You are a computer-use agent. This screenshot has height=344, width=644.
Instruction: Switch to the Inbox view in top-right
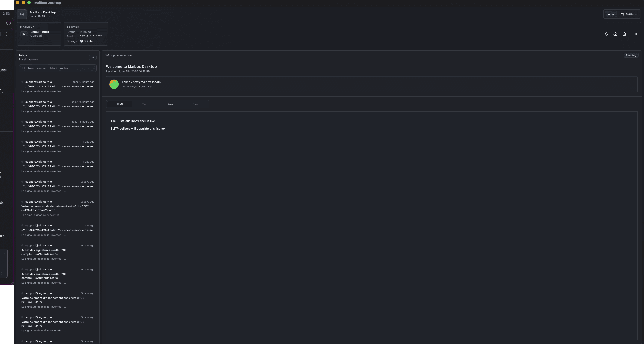click(x=611, y=14)
